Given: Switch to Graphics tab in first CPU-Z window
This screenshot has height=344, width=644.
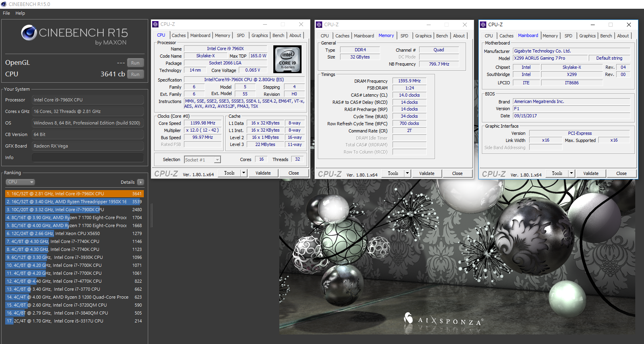Looking at the screenshot, I should click(260, 35).
